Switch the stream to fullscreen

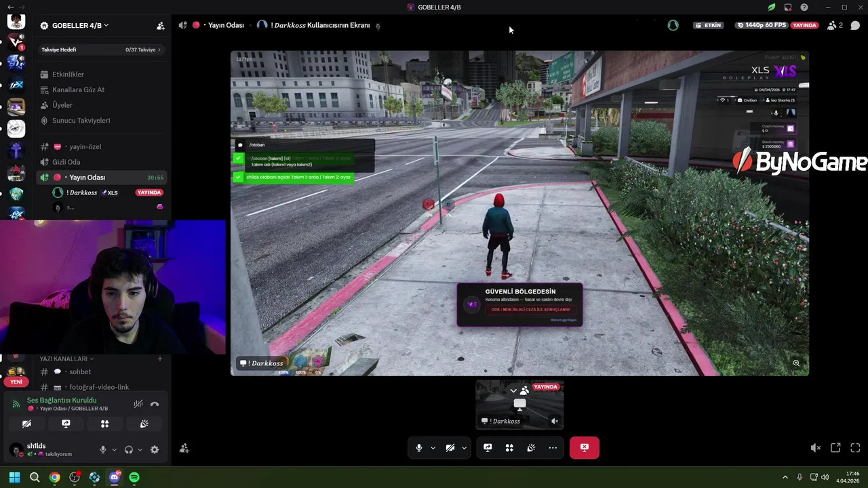[x=855, y=448]
